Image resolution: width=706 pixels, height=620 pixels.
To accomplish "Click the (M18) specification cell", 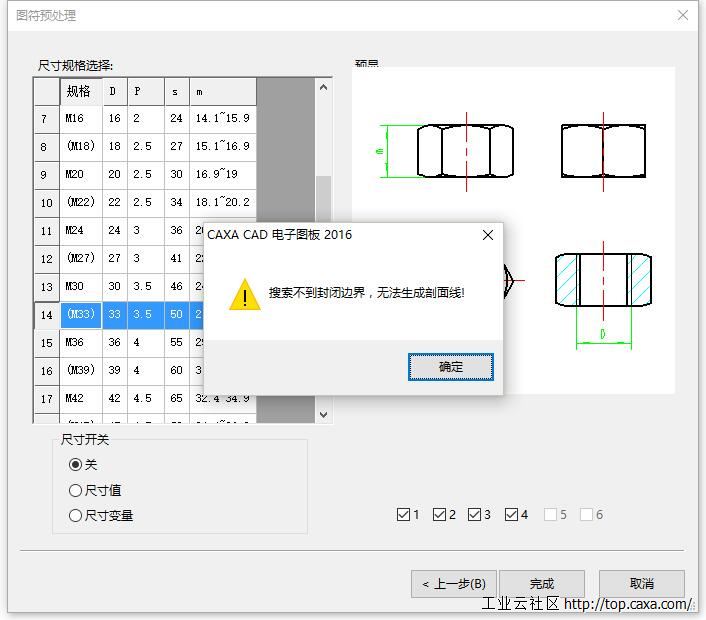I will coord(81,147).
